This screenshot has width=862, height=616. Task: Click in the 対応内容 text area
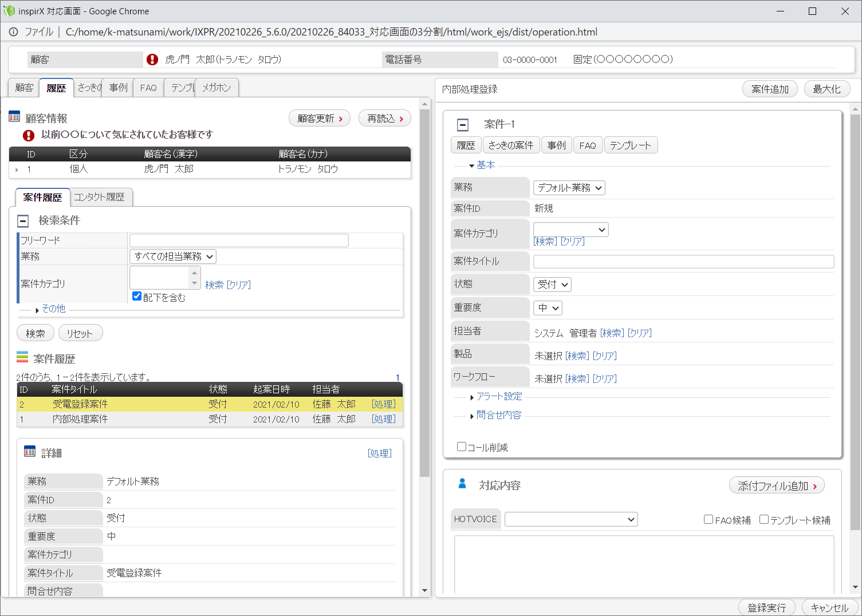(x=644, y=564)
